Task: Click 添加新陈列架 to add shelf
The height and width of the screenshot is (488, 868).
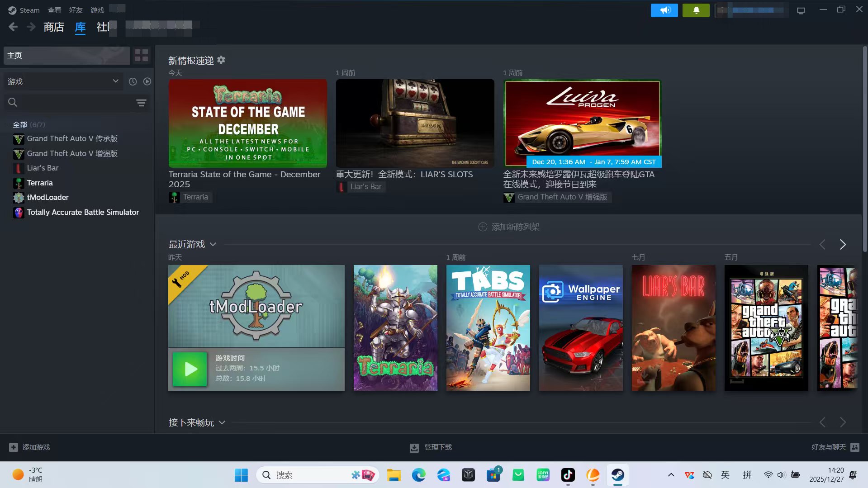Action: [509, 227]
